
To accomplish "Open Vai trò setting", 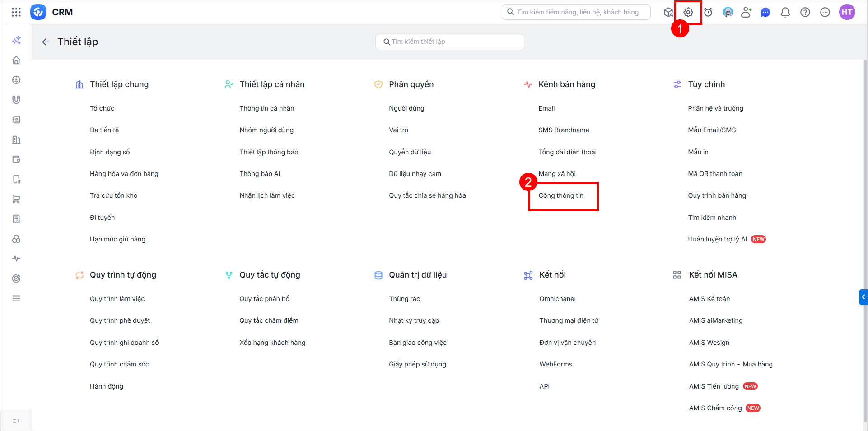I will pos(398,130).
